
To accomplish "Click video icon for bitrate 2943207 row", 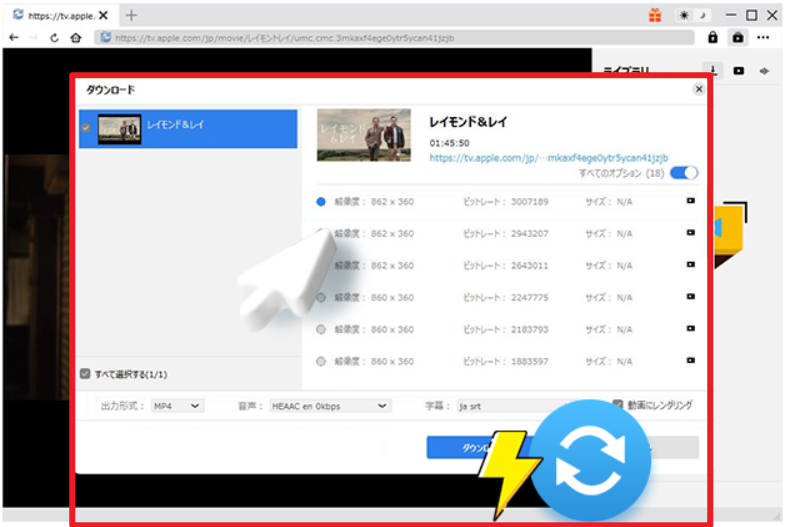I will click(690, 233).
